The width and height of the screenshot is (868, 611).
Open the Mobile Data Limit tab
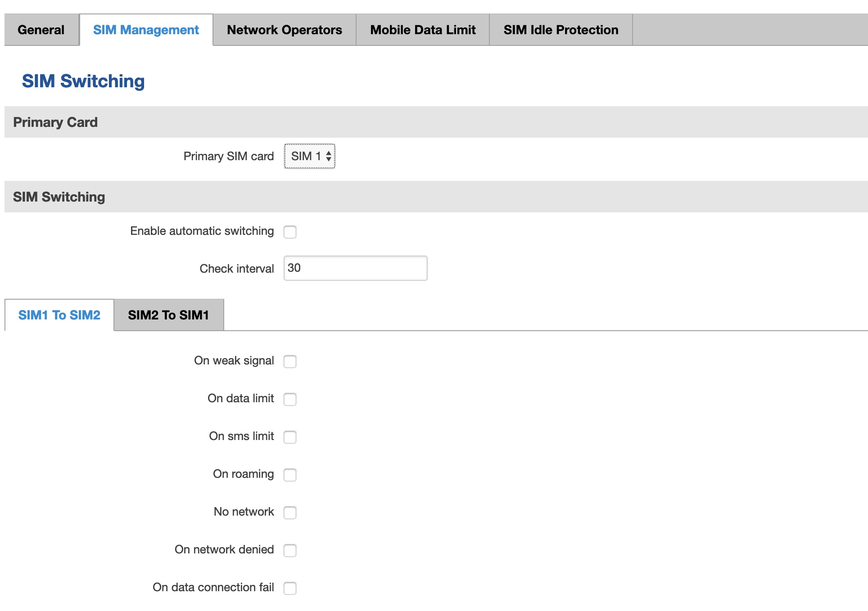423,30
